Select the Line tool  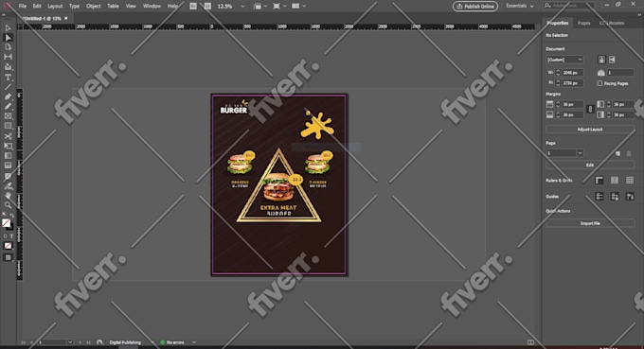tap(8, 87)
